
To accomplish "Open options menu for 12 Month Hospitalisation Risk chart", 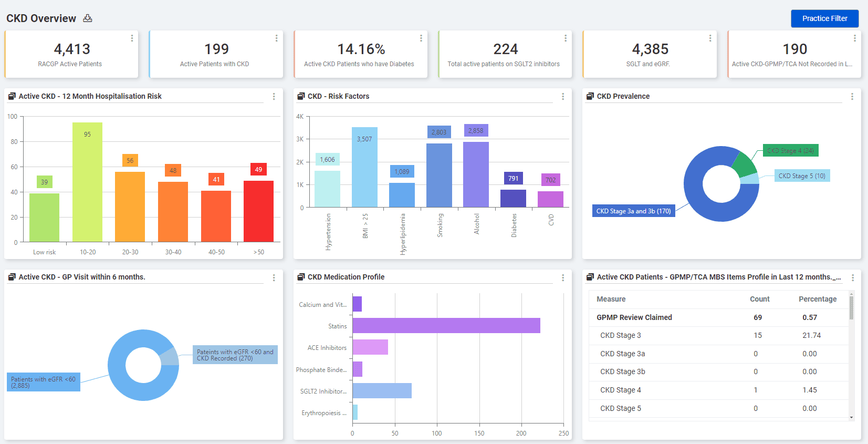I will [x=274, y=97].
